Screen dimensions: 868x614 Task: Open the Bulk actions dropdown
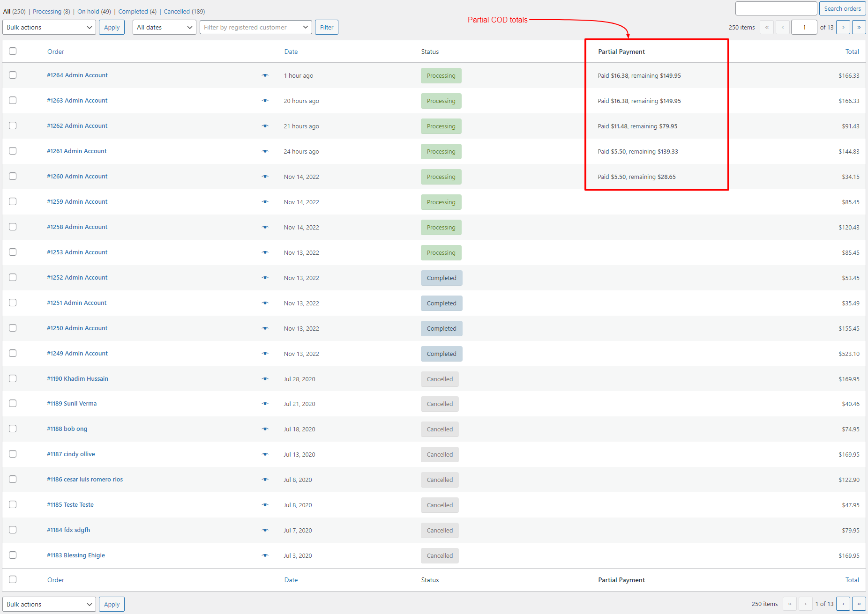(x=49, y=27)
